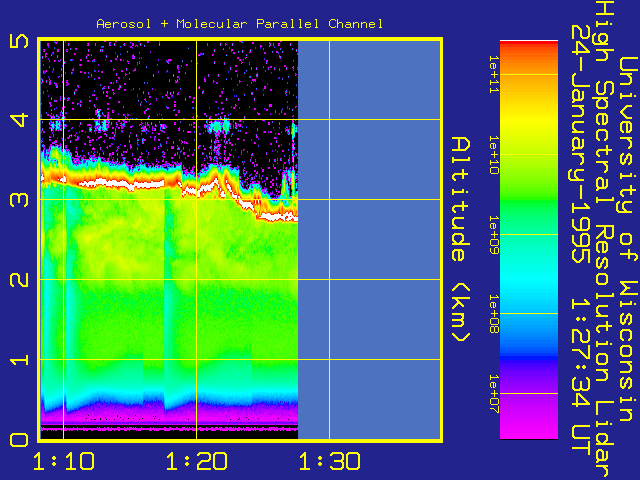Viewport: 640px width, 480px height.
Task: Click the black speckled area above 4 km
Action: tap(169, 80)
